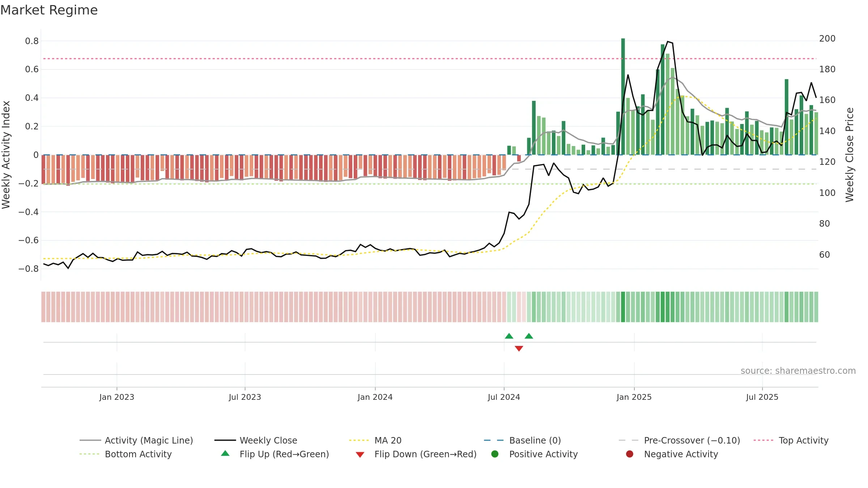The width and height of the screenshot is (868, 488).
Task: Select the Jul 2025 axis label
Action: pyautogui.click(x=762, y=397)
